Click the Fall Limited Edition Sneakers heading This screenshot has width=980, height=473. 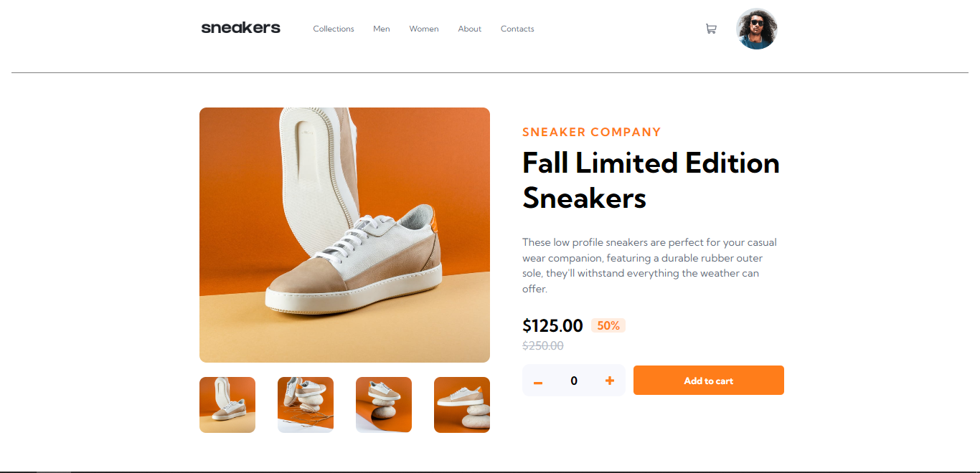click(651, 180)
